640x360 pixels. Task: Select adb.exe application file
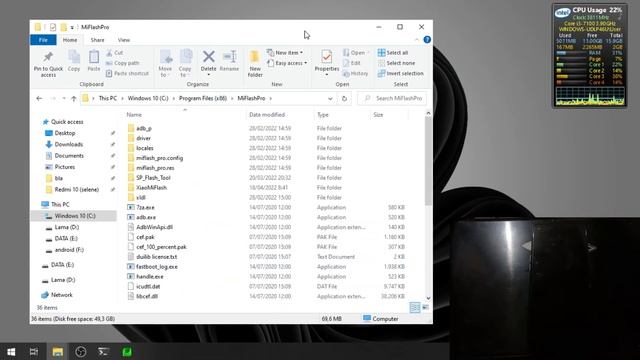click(146, 218)
